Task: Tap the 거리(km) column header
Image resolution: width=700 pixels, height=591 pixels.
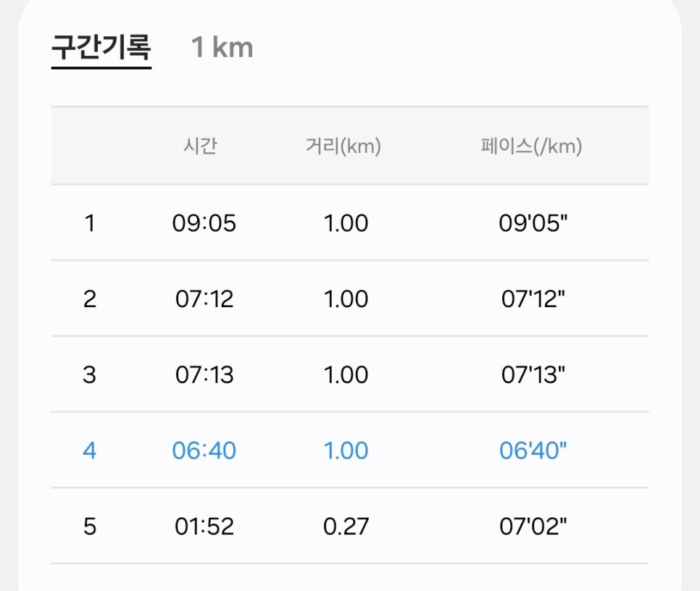Action: point(343,146)
